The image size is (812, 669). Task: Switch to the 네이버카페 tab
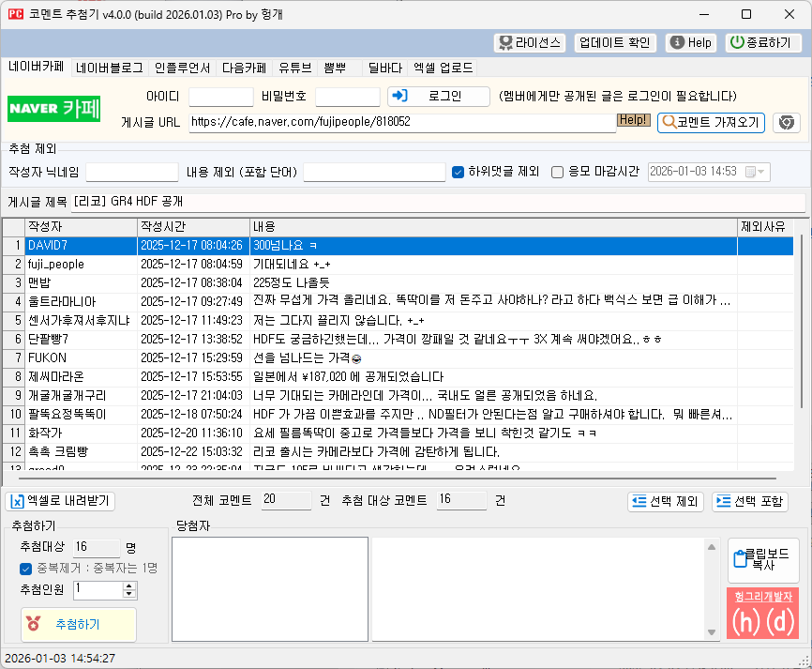click(x=37, y=67)
